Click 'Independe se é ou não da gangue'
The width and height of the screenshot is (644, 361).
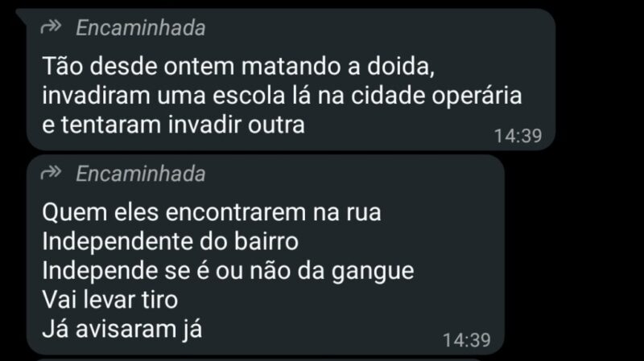pos(228,271)
